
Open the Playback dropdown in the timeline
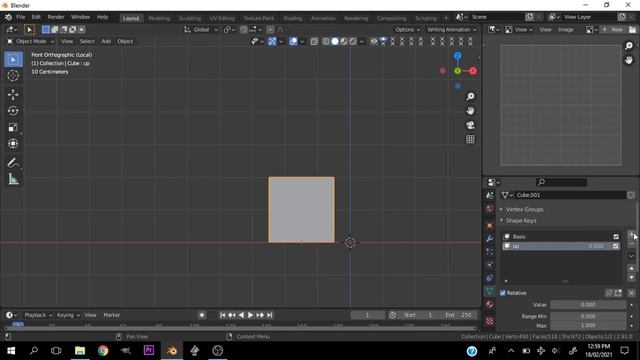tap(38, 315)
